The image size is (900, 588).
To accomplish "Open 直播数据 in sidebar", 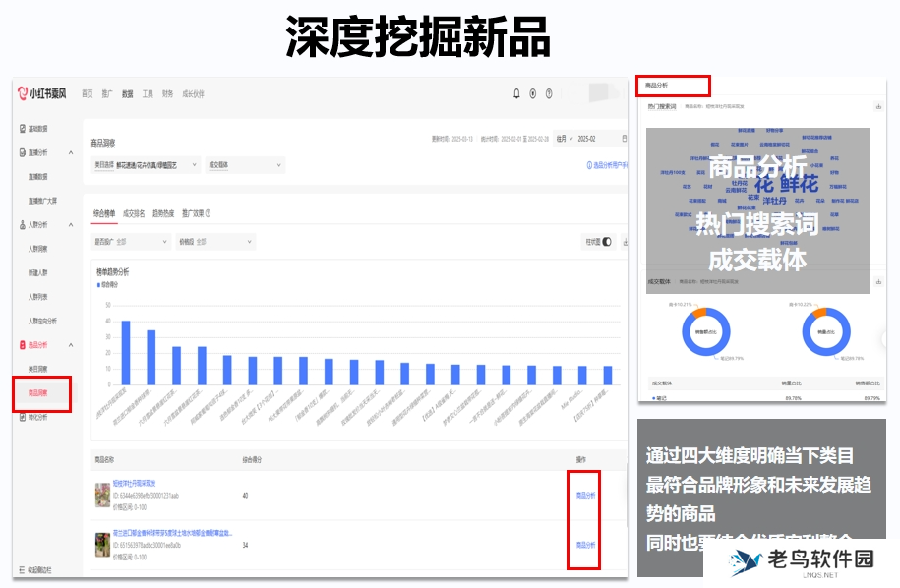I will click(38, 177).
